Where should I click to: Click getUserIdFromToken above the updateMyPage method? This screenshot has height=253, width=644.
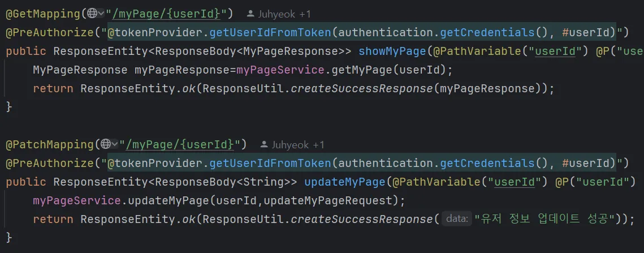tap(271, 164)
